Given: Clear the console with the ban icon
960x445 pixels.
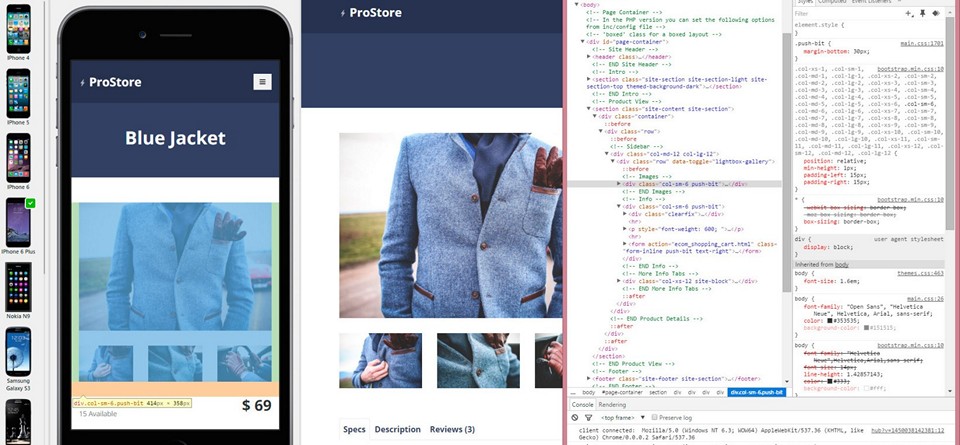Looking at the screenshot, I should tap(574, 417).
